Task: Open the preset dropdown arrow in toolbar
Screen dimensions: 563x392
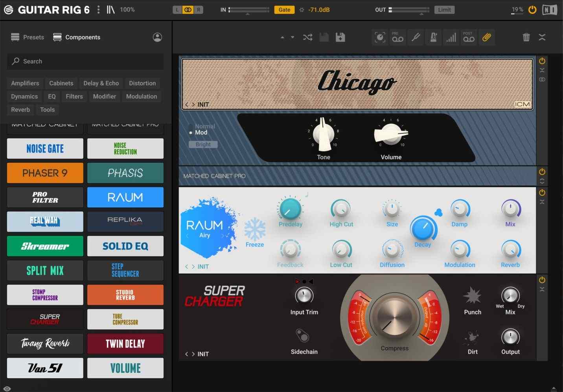Action: click(x=292, y=37)
